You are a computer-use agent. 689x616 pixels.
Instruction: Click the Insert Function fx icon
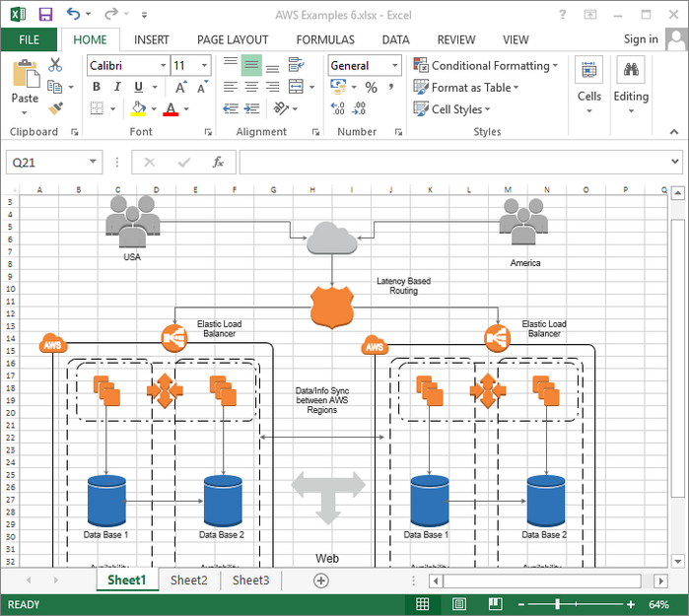218,163
